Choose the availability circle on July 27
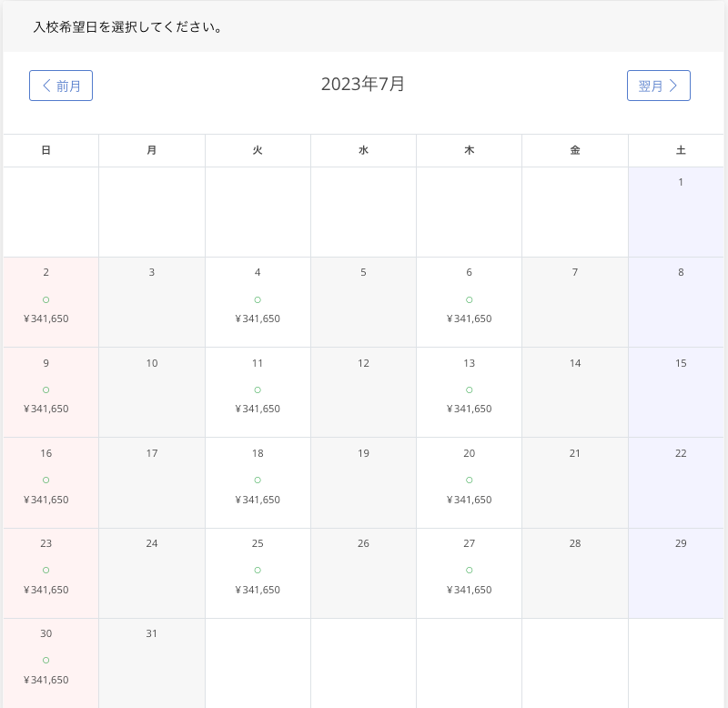 click(x=469, y=570)
